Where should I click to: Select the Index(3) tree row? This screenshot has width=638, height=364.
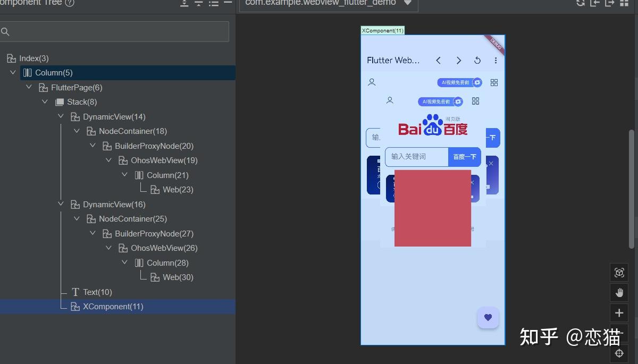[117, 58]
